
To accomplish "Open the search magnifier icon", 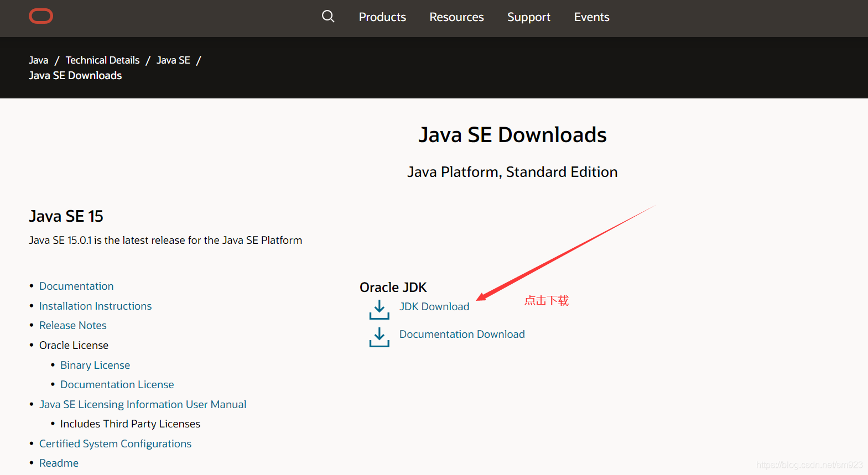I will coord(328,17).
